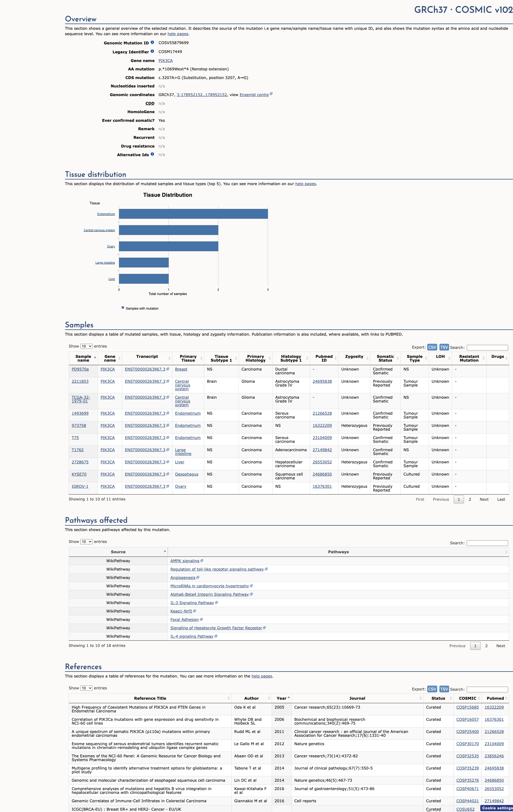Export References table as TSV
The width and height of the screenshot is (513, 812).
(444, 689)
